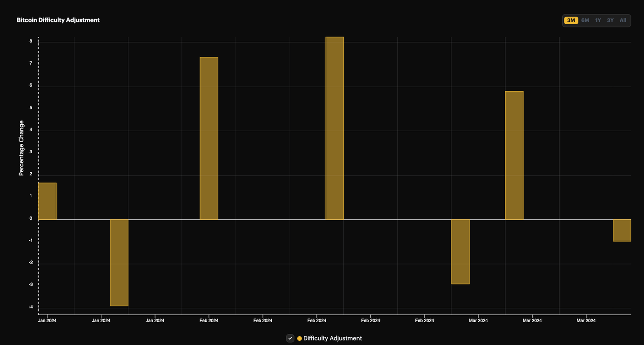Click the yellow legend color dot
The image size is (644, 345).
coord(299,338)
